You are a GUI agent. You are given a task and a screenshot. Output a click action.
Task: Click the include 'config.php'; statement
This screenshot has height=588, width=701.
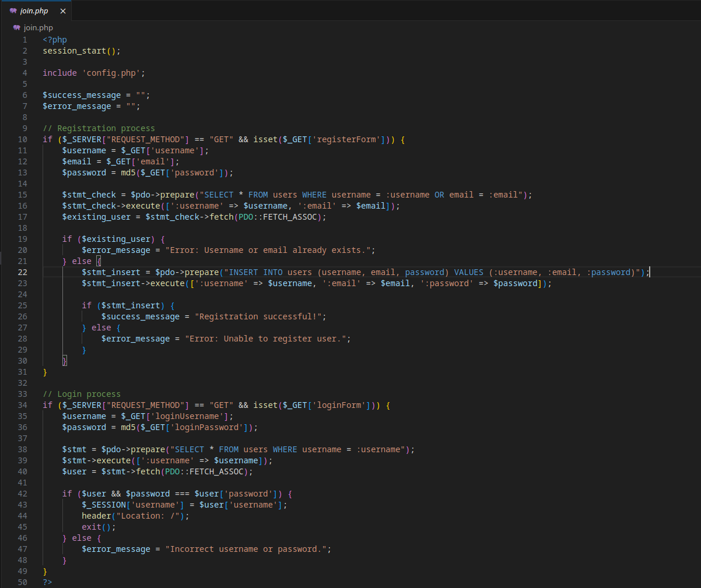94,73
